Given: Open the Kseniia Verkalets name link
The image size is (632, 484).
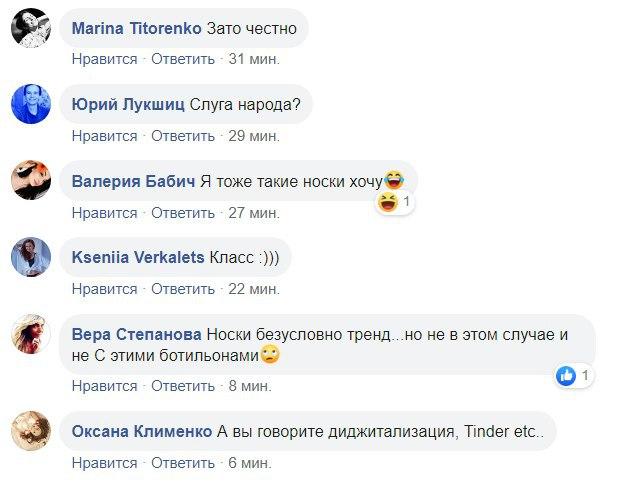Looking at the screenshot, I should click(137, 257).
